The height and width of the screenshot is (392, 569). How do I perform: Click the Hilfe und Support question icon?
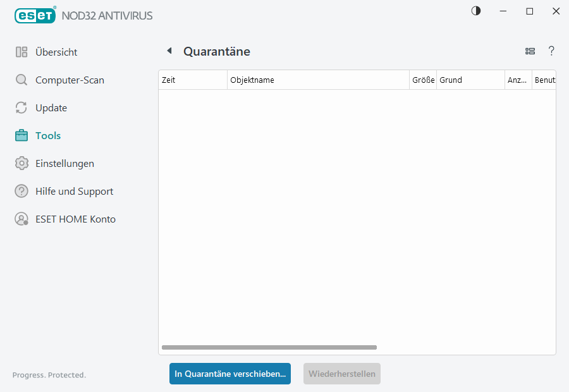(x=21, y=191)
